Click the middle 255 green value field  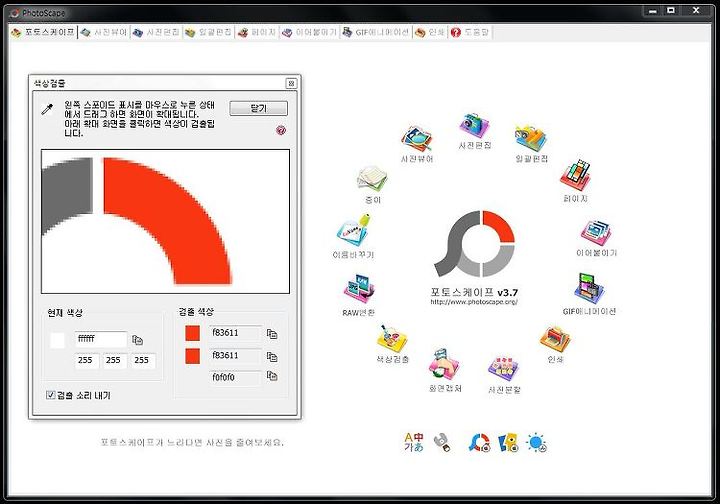(x=114, y=361)
